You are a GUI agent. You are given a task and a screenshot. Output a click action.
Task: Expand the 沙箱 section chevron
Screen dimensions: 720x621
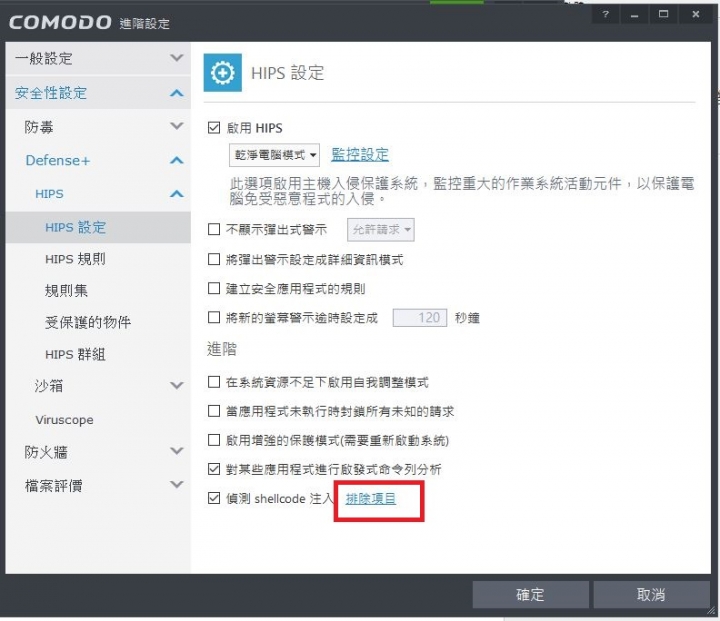click(x=177, y=385)
